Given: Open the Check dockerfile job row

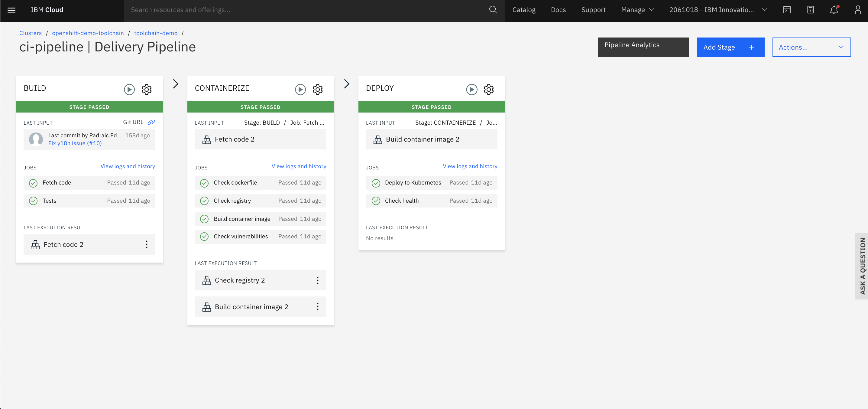Looking at the screenshot, I should pos(261,183).
